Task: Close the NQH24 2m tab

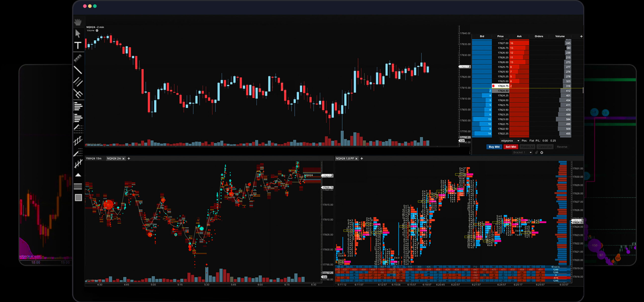Action: click(123, 159)
